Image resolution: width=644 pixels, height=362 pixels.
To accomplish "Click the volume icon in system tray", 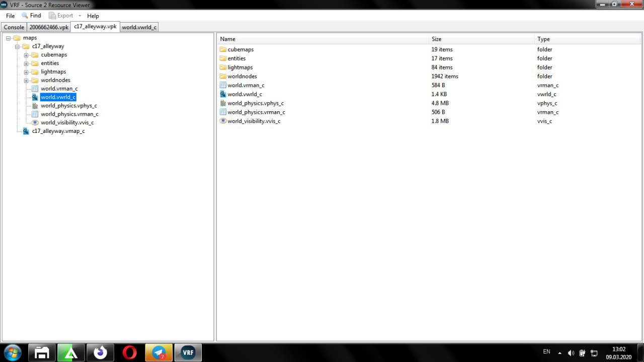I will coord(571,353).
